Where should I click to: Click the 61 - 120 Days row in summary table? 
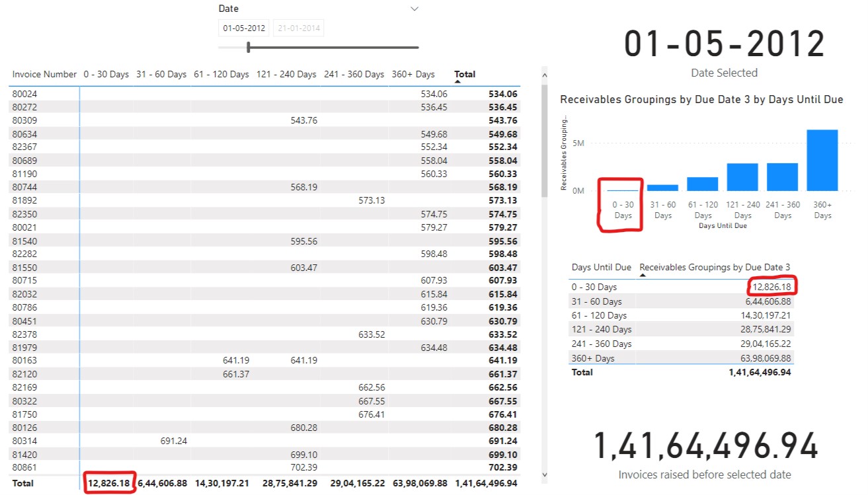click(682, 315)
